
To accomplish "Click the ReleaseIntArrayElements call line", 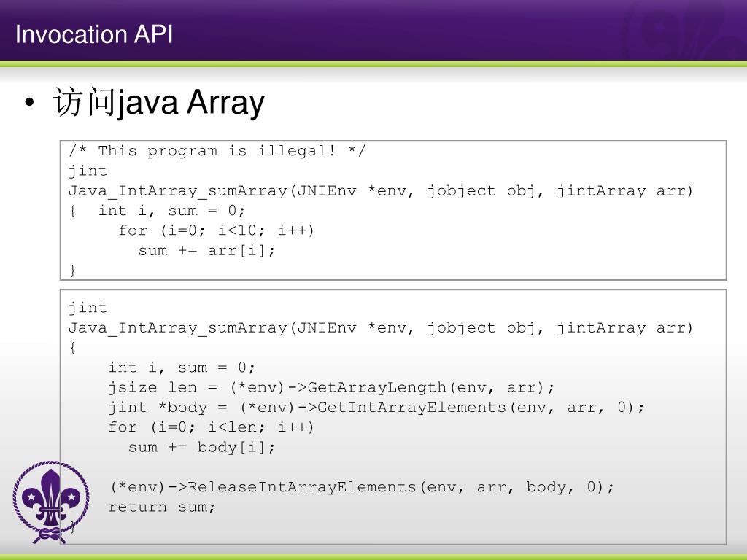I will [362, 487].
